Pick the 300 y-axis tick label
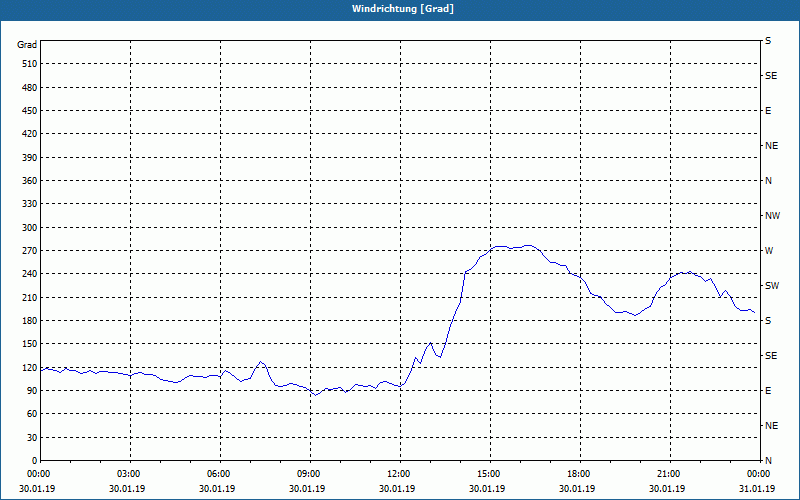Screen dimensions: 800x500 [30, 228]
